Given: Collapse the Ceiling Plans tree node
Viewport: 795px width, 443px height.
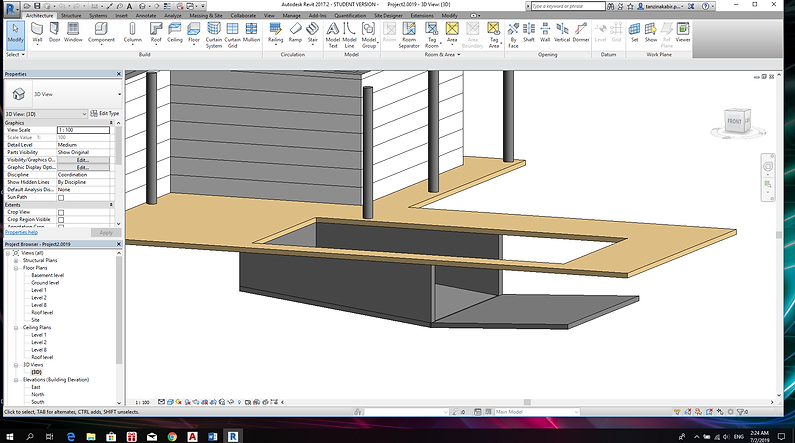Looking at the screenshot, I should pos(16,328).
